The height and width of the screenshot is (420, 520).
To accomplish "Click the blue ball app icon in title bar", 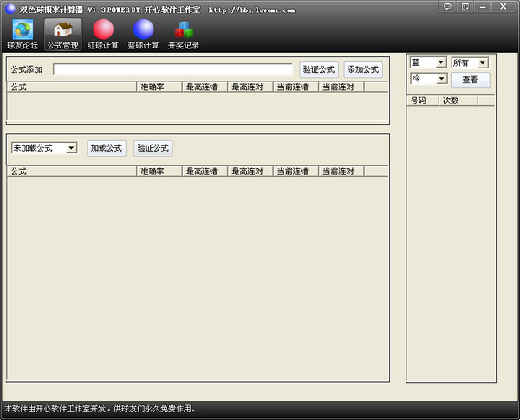I will (x=10, y=9).
